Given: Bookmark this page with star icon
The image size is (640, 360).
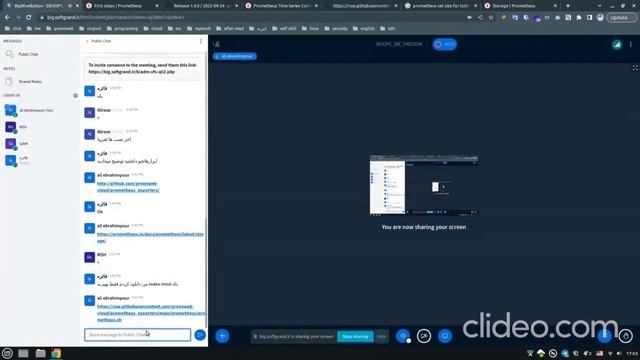Looking at the screenshot, I should pyautogui.click(x=491, y=18).
